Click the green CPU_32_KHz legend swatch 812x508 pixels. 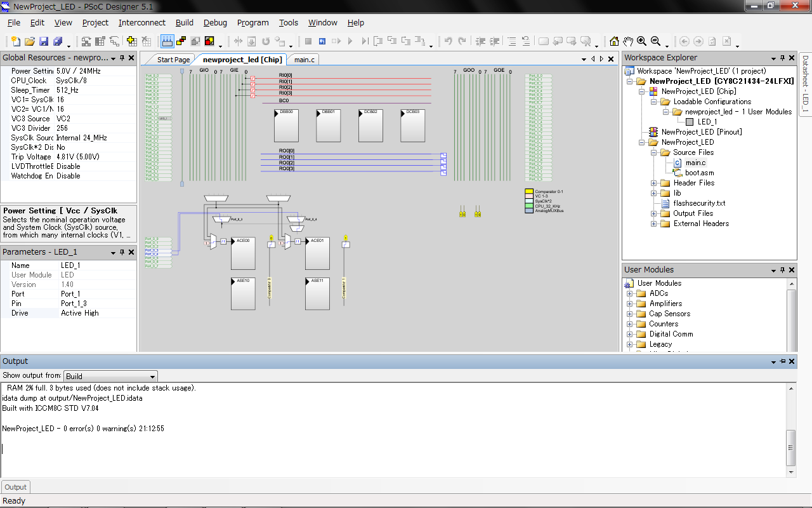(529, 206)
